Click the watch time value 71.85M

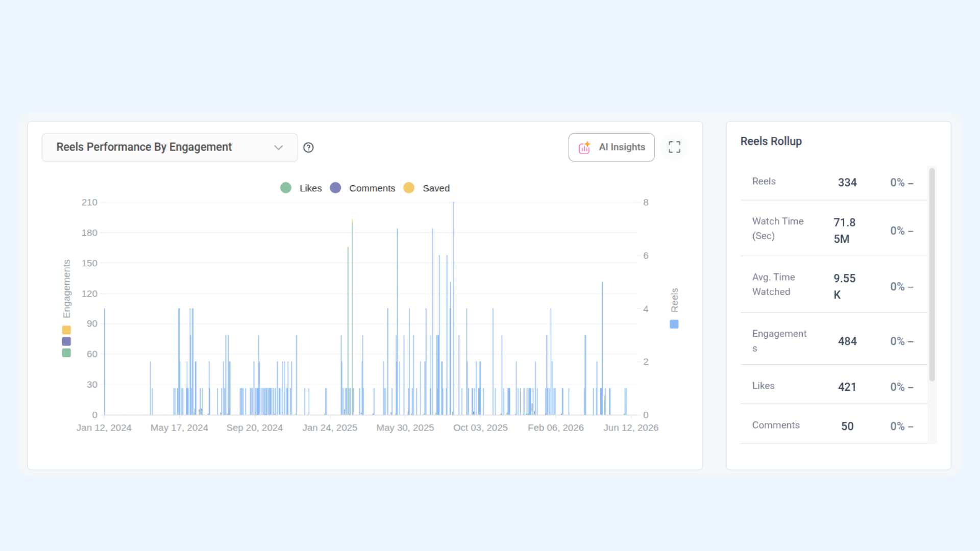pyautogui.click(x=844, y=231)
